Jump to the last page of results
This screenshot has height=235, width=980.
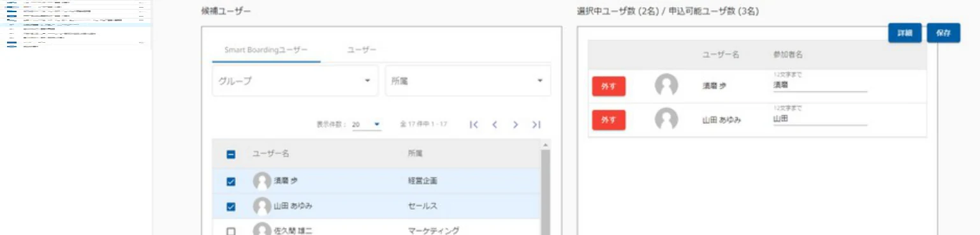pos(536,125)
